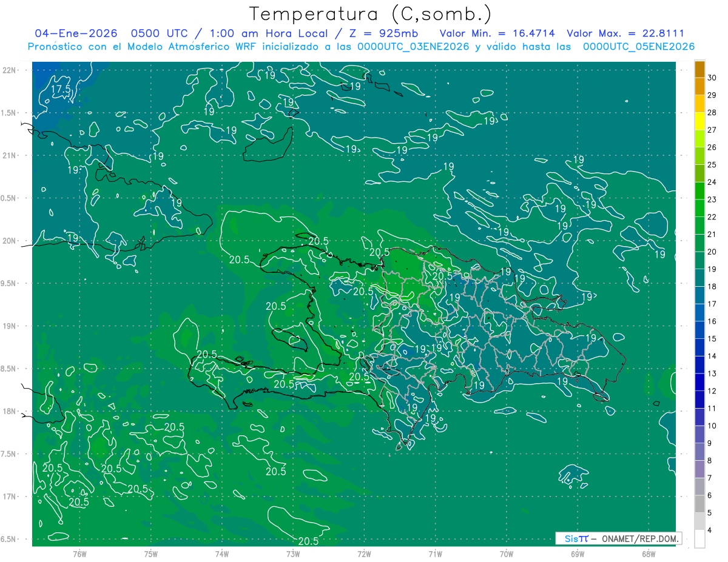Click the "70W" longitude axis label
Image resolution: width=728 pixels, height=562 pixels.
507,554
